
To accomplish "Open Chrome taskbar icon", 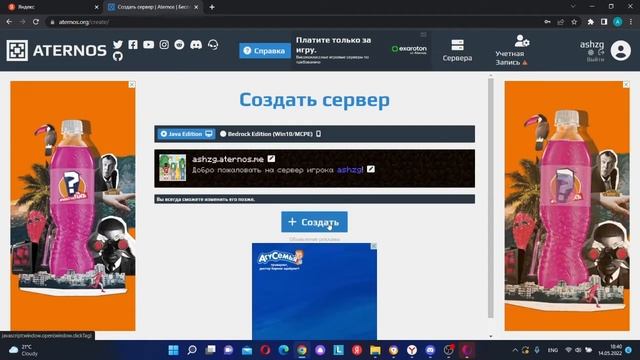I will point(302,350).
